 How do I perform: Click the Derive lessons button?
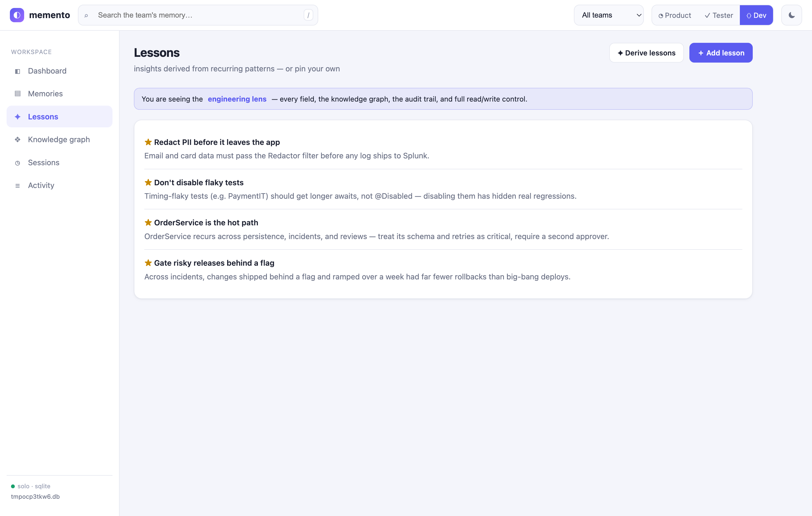pos(646,53)
